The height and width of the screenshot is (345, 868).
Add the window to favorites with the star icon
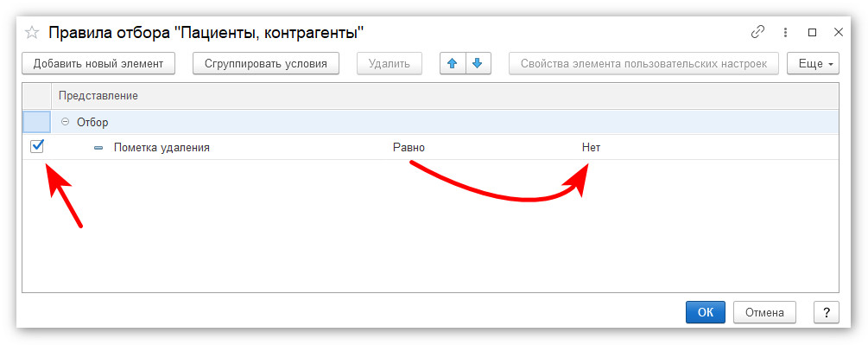pos(32,33)
